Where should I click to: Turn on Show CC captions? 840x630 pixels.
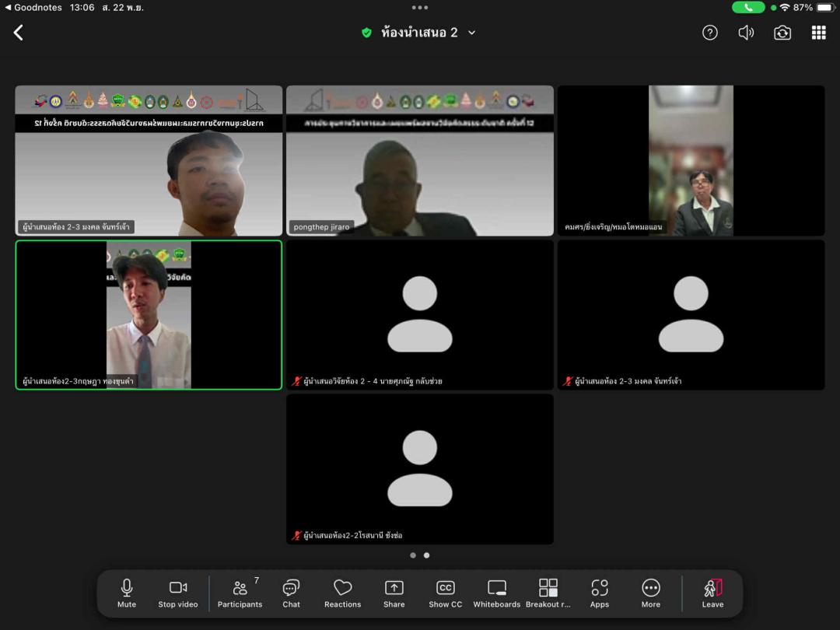(446, 593)
